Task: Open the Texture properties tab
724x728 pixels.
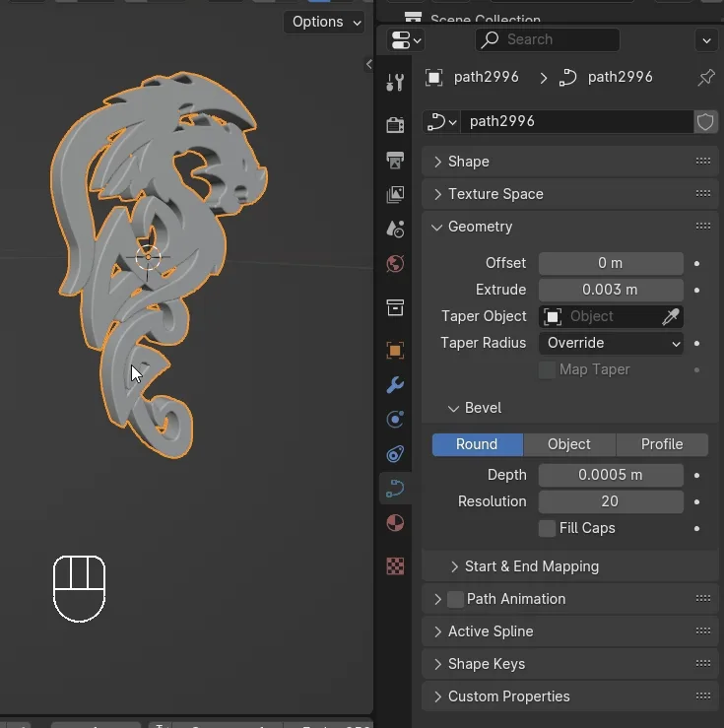Action: (395, 566)
